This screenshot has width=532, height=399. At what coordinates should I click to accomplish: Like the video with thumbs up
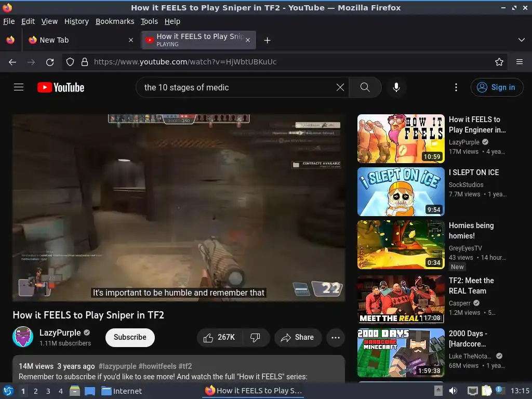pos(219,337)
